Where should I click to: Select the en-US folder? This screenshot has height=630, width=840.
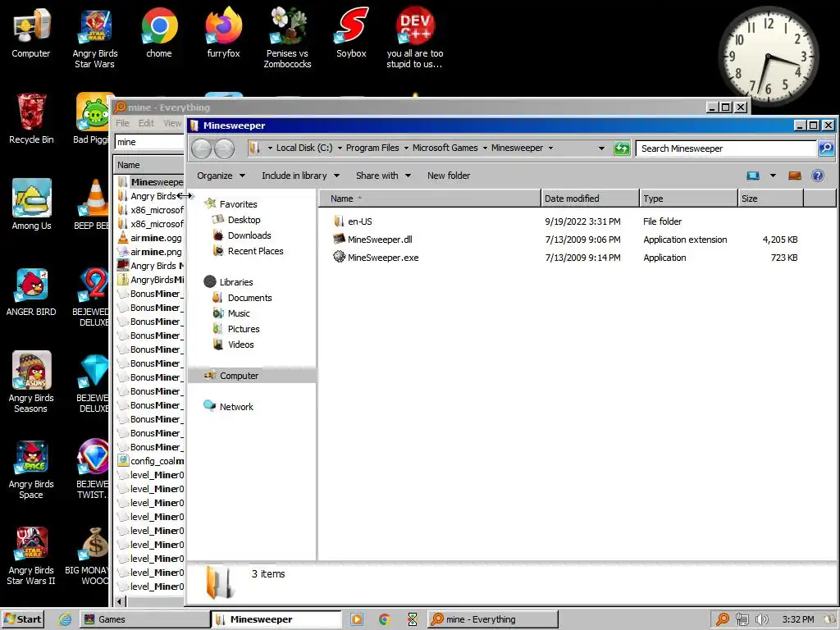(x=360, y=221)
